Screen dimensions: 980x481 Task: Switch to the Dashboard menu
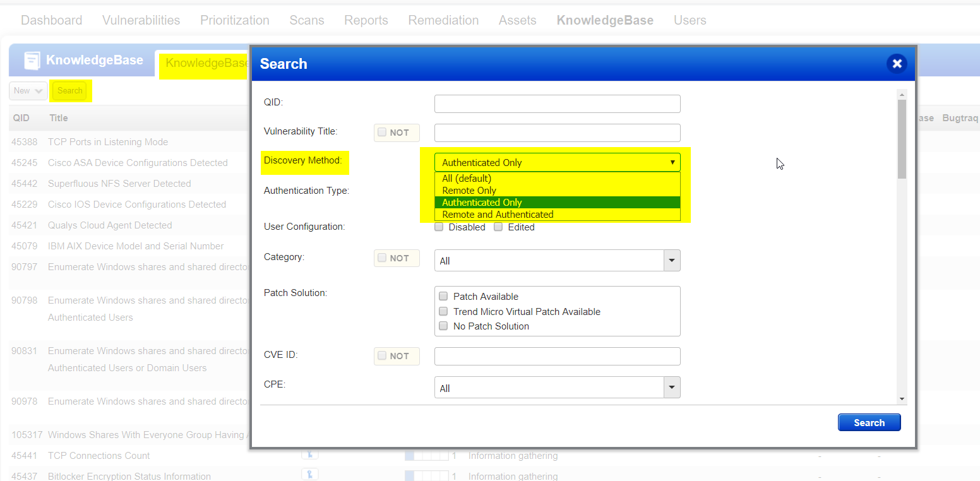coord(51,20)
